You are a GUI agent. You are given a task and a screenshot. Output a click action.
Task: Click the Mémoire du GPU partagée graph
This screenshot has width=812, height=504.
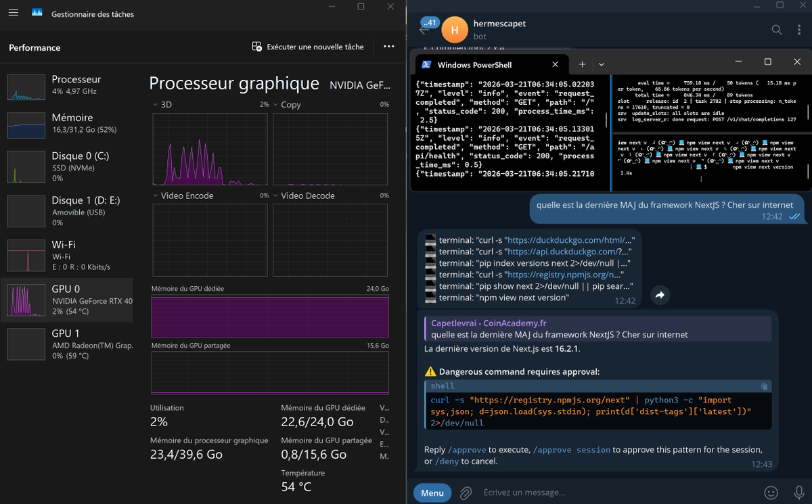click(270, 372)
